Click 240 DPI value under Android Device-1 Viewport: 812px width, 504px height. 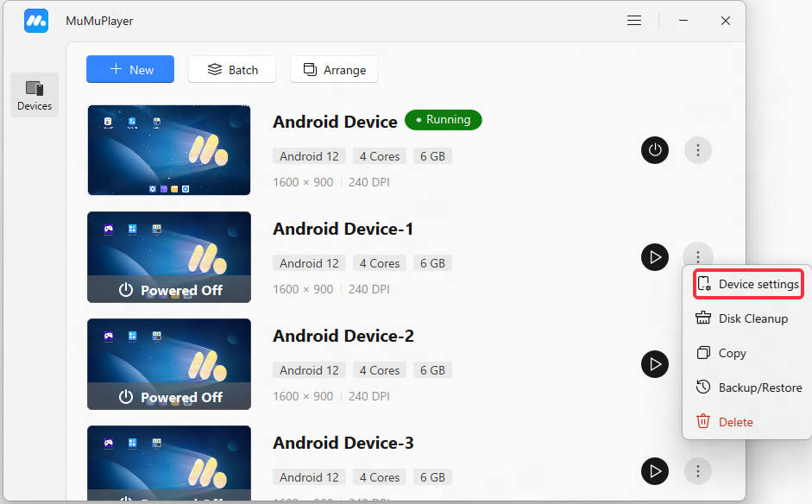point(369,289)
